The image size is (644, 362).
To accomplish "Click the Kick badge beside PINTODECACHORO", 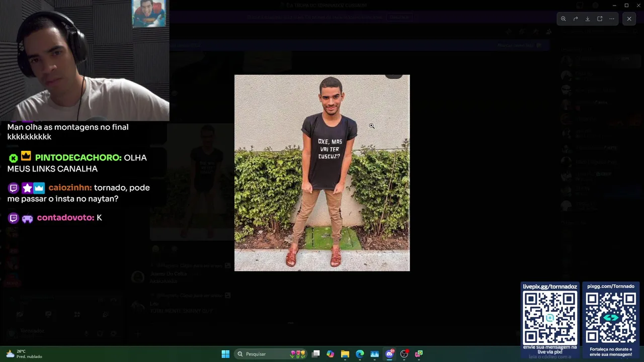I will pyautogui.click(x=14, y=158).
